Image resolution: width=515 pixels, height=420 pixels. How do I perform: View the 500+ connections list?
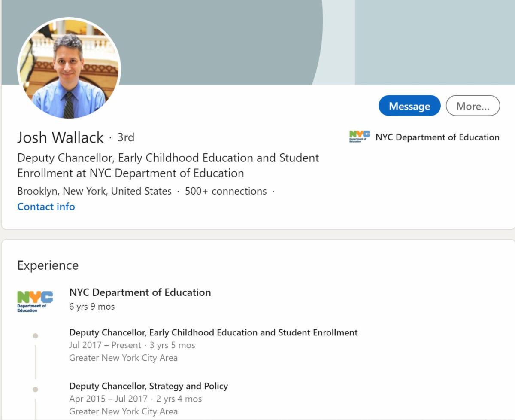click(225, 191)
